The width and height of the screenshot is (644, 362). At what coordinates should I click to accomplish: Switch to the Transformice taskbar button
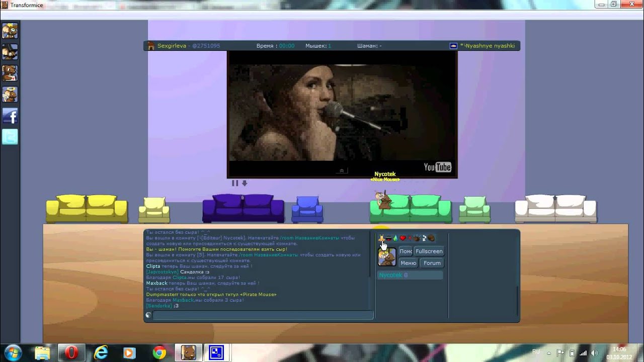(188, 352)
